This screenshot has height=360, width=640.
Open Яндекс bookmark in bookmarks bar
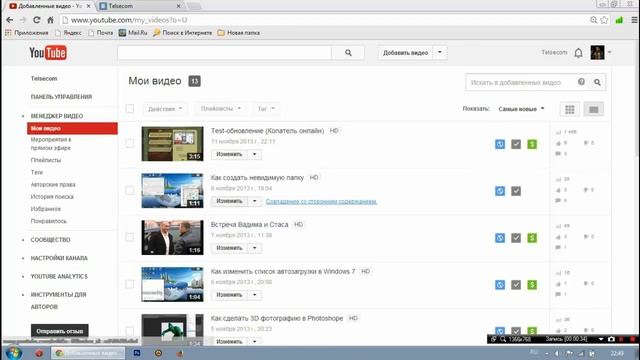69,33
